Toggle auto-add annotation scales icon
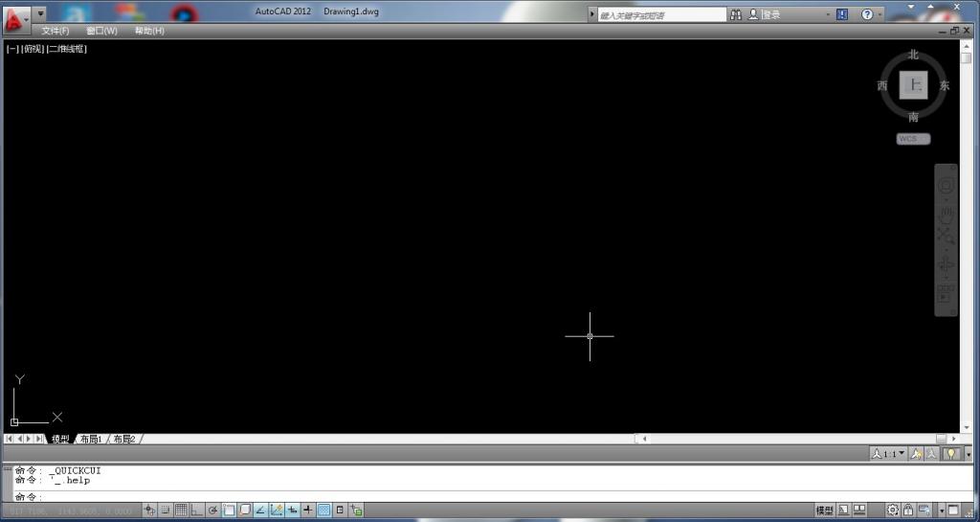 pos(932,454)
